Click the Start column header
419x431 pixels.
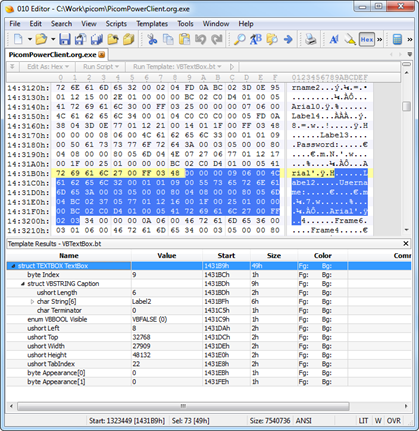[226, 256]
